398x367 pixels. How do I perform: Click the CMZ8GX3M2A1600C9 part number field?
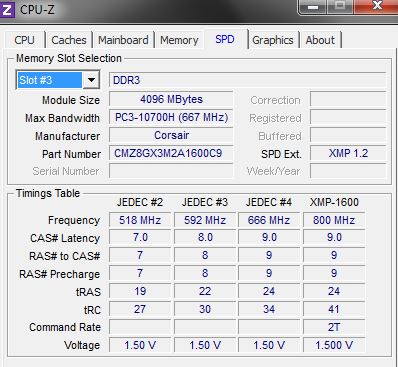pos(171,153)
